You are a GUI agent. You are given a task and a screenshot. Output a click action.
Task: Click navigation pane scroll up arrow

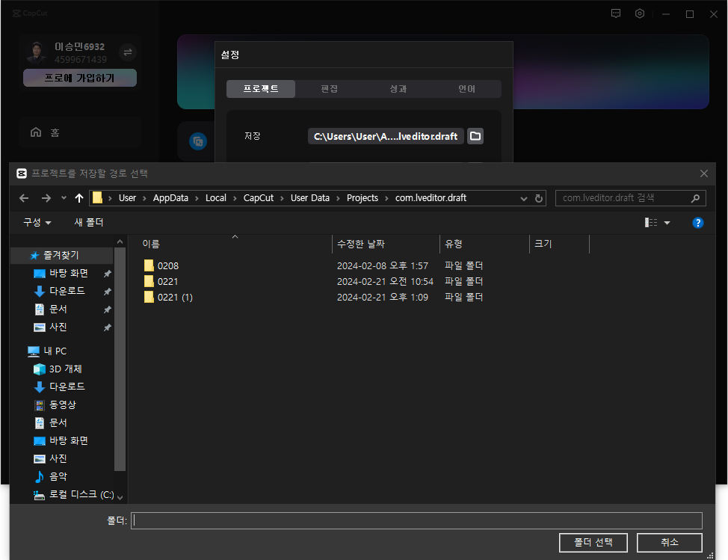click(120, 241)
